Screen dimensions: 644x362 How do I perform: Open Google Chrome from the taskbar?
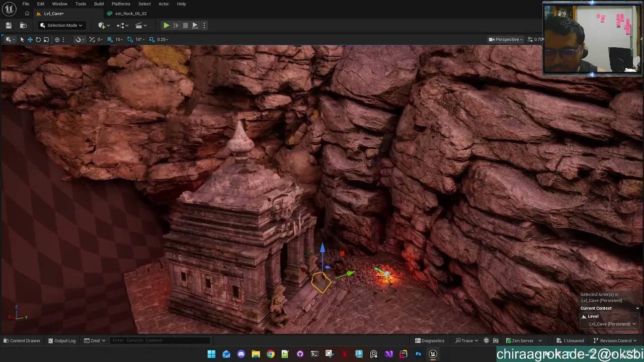coord(271,354)
